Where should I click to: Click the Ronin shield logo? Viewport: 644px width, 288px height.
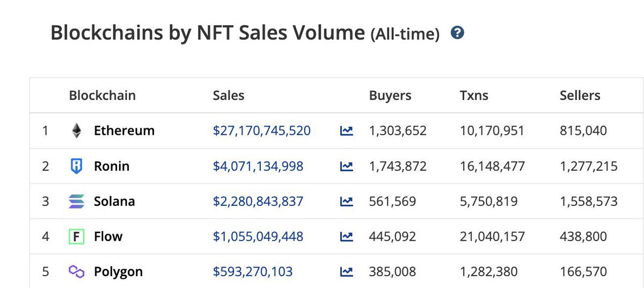77,166
